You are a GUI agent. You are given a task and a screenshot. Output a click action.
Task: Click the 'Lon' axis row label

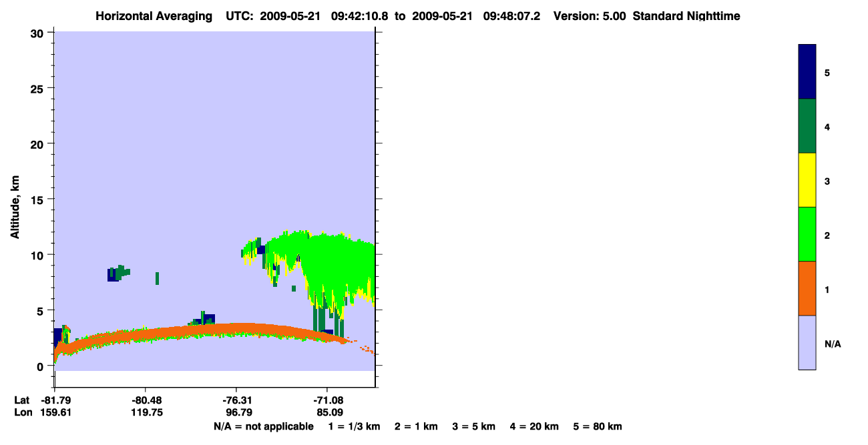[23, 412]
